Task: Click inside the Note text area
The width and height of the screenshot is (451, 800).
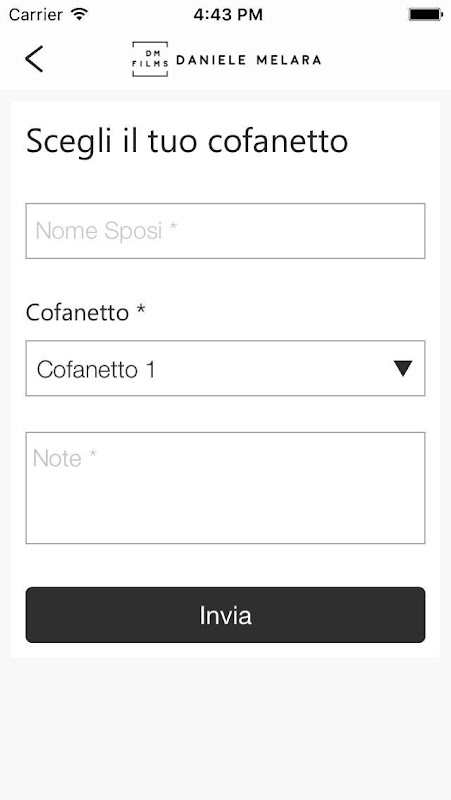Action: click(x=226, y=488)
